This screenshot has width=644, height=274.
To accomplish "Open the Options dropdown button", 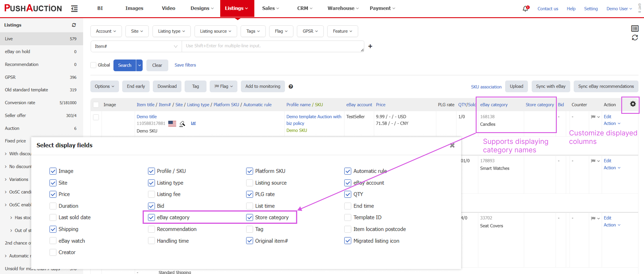I will point(104,86).
